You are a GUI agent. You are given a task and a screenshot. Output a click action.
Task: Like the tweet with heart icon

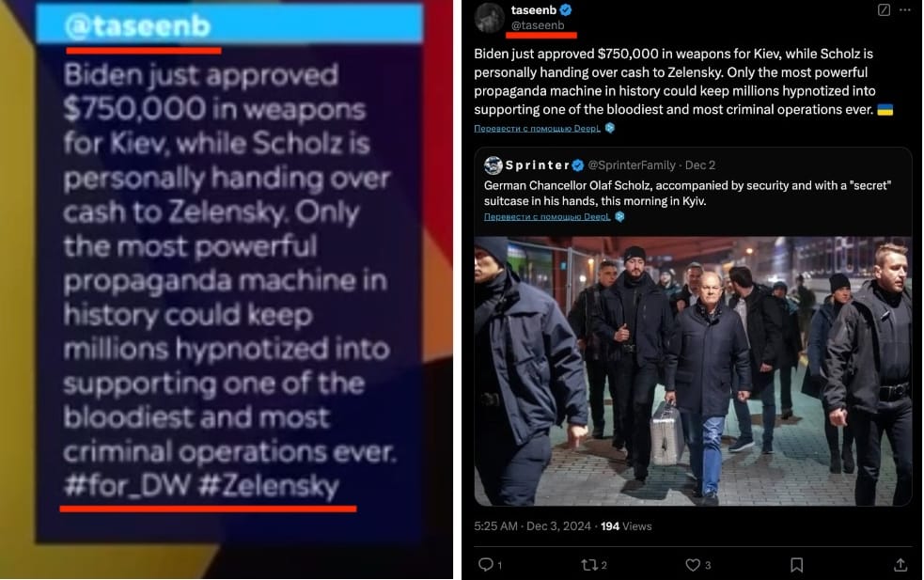[x=693, y=565]
